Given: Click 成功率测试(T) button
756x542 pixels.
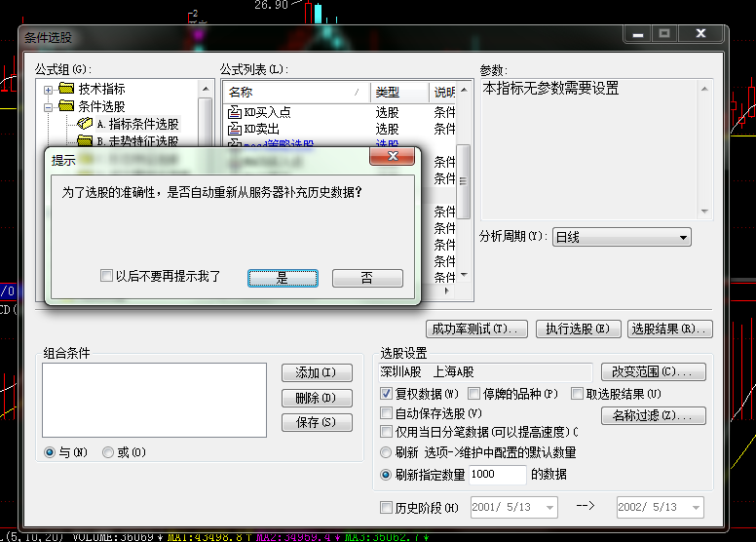Looking at the screenshot, I should tap(476, 329).
